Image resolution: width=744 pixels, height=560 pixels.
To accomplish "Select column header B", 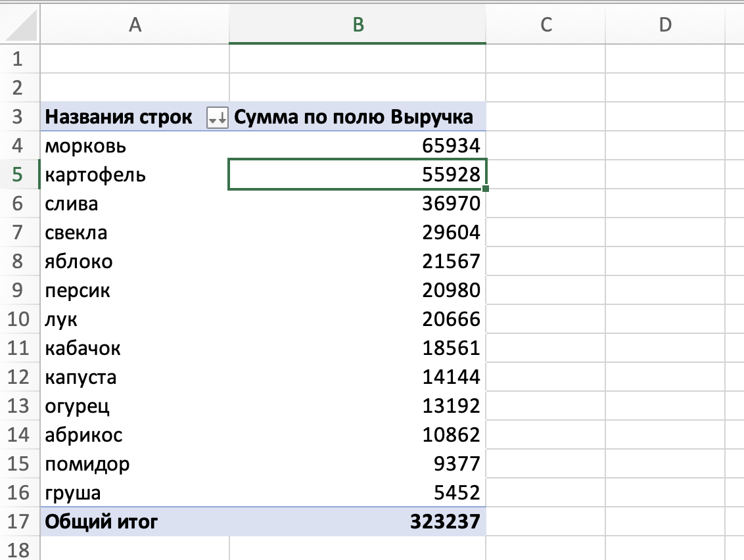I will [356, 24].
